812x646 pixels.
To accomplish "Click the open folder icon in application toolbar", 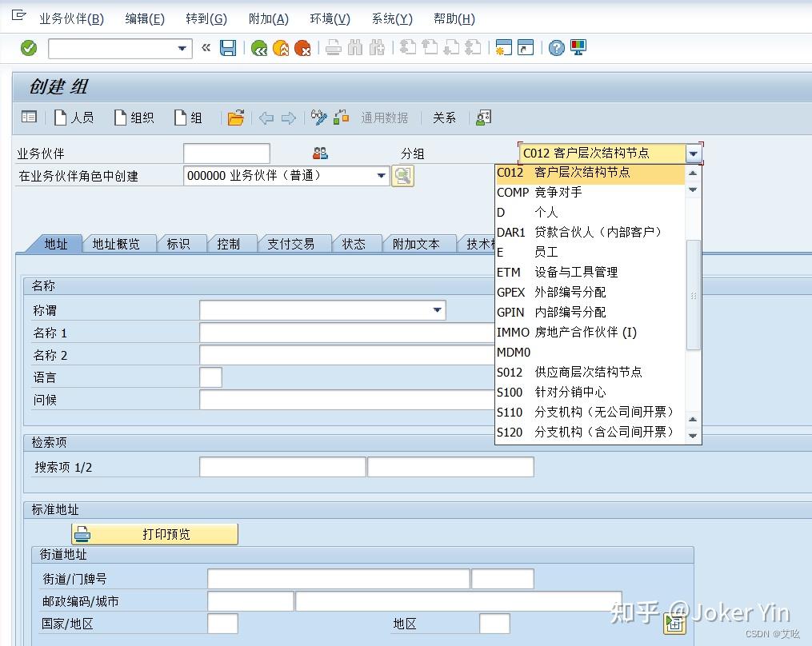I will [235, 118].
